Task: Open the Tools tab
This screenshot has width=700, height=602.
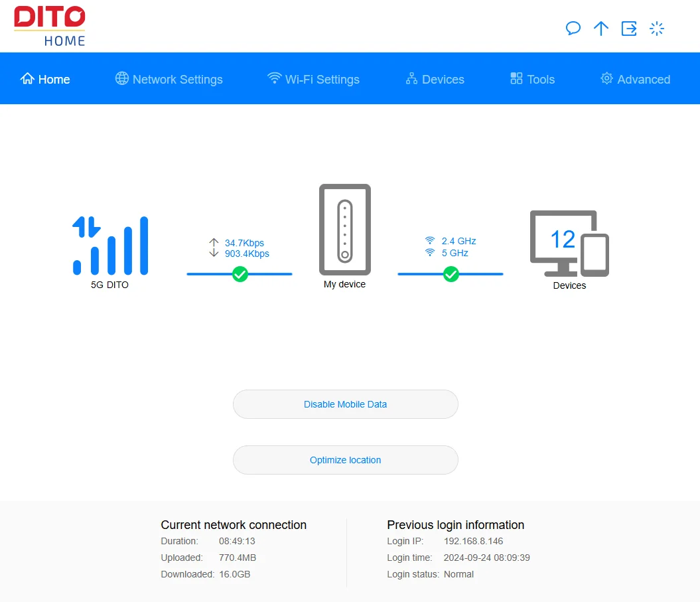Action: (x=533, y=79)
